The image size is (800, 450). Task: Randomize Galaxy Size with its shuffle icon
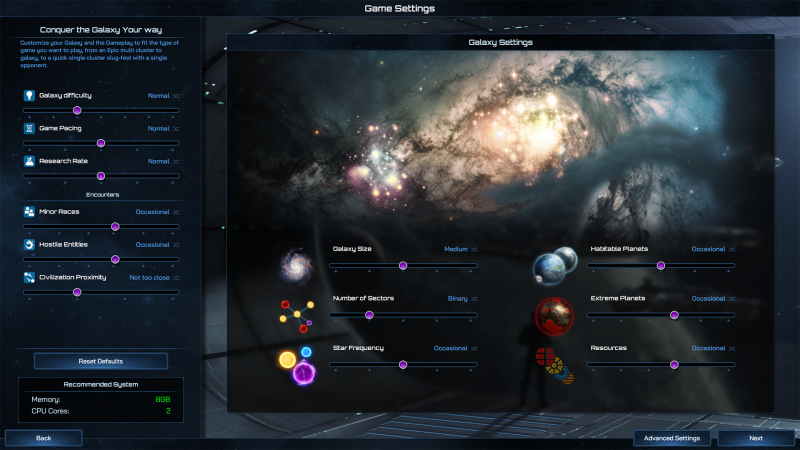pos(474,249)
